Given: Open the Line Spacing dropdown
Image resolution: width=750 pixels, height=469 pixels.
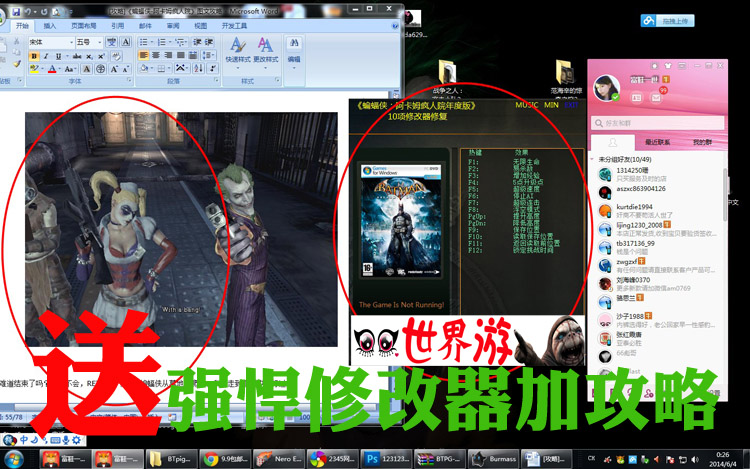Looking at the screenshot, I should coord(209,55).
